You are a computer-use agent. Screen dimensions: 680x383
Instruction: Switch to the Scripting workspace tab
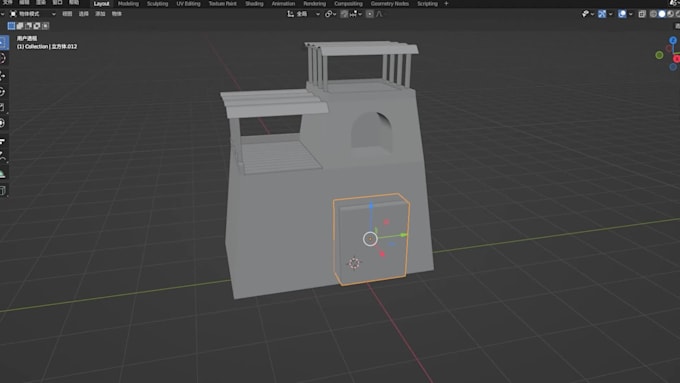tap(427, 3)
